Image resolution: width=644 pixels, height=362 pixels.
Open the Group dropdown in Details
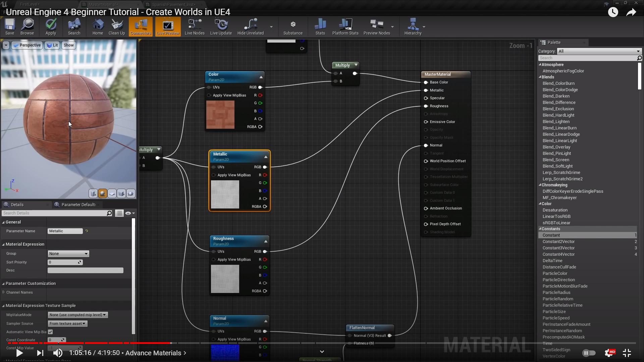coord(68,254)
